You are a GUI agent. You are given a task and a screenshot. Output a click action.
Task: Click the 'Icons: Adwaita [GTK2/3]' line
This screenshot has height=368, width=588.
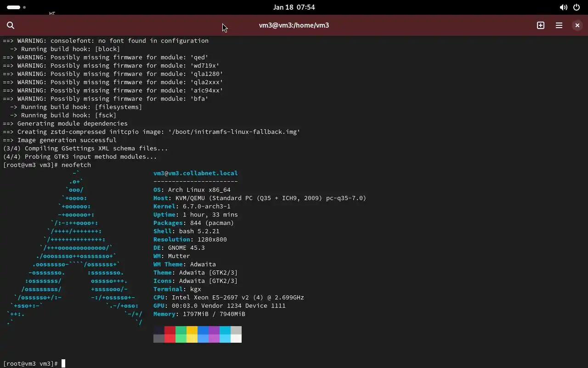[196, 281]
